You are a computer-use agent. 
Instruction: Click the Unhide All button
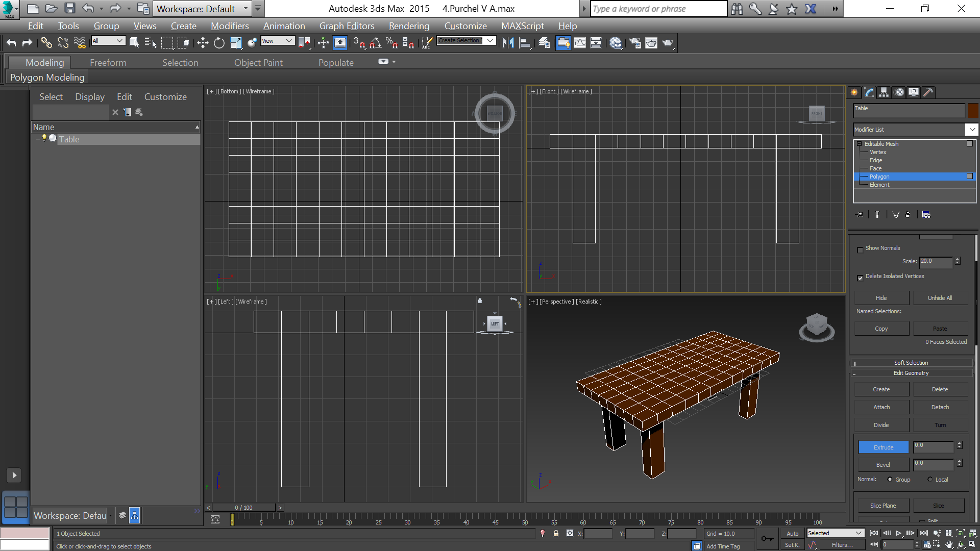(x=940, y=298)
